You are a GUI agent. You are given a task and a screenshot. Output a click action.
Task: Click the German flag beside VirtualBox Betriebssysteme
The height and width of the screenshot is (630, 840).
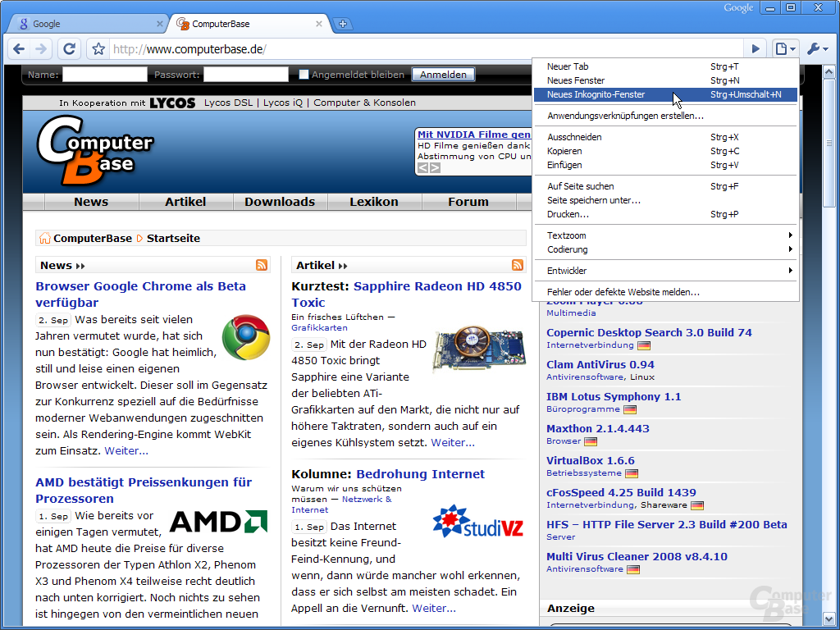pos(632,473)
